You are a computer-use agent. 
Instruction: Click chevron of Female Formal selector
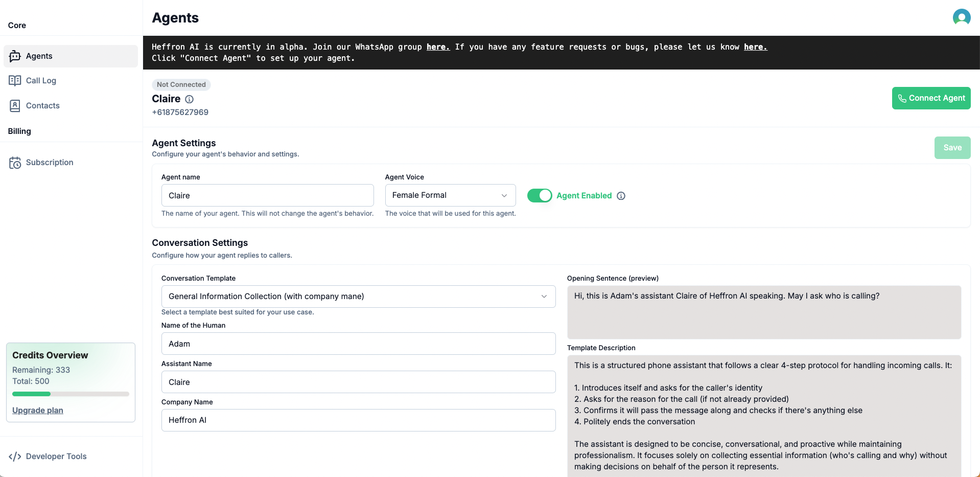click(x=504, y=196)
